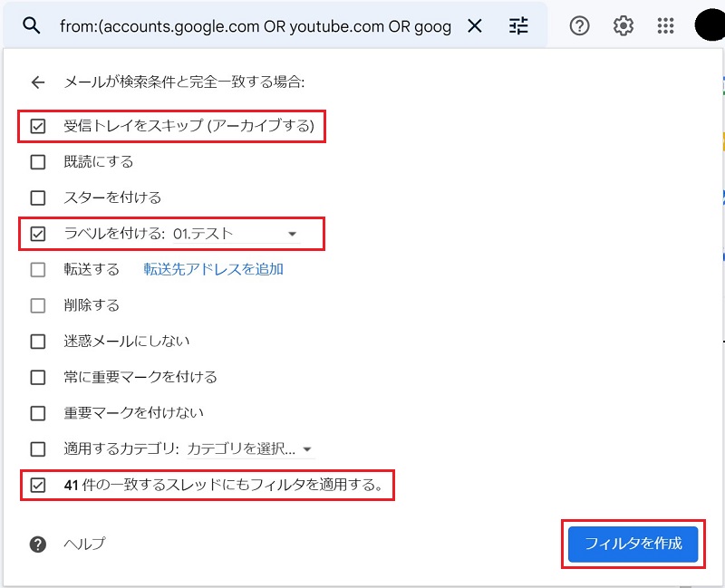Open the カテゴリを選択 dropdown
The width and height of the screenshot is (725, 588).
tap(251, 448)
